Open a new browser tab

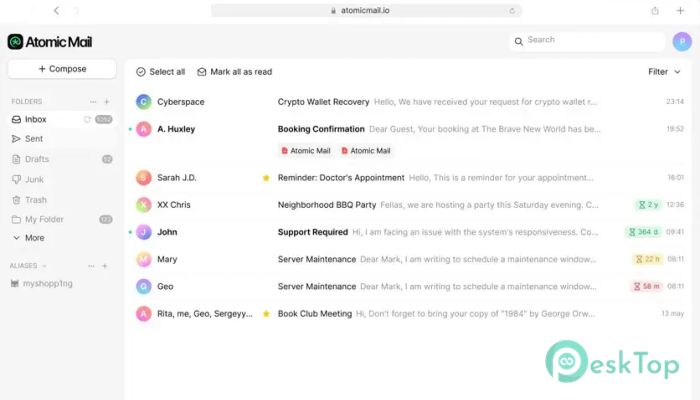(680, 11)
